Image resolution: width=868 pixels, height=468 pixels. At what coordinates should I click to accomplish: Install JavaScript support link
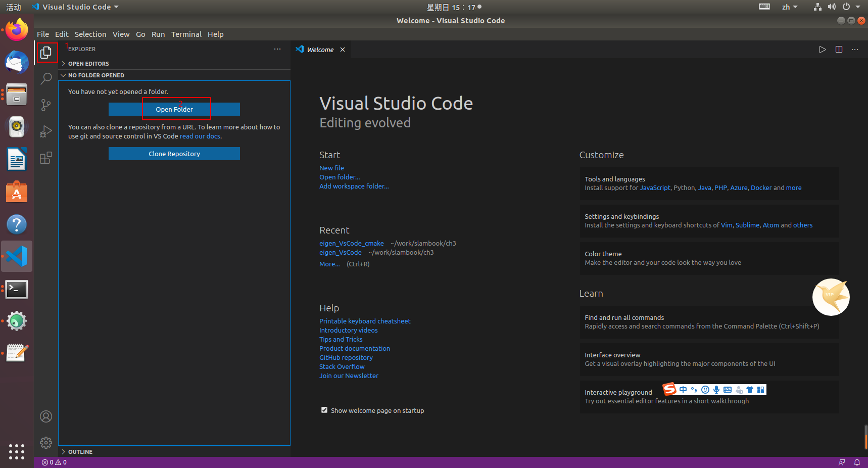click(x=655, y=188)
